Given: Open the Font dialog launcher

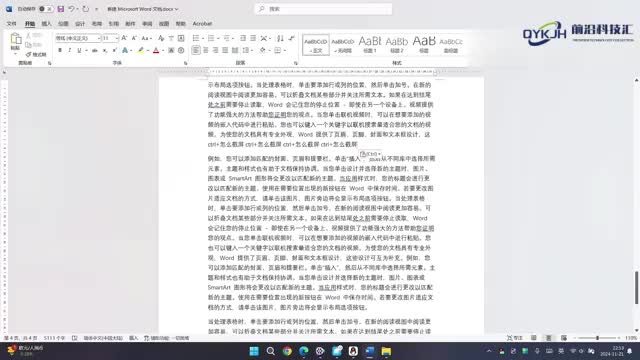Looking at the screenshot, I should click(x=186, y=63).
